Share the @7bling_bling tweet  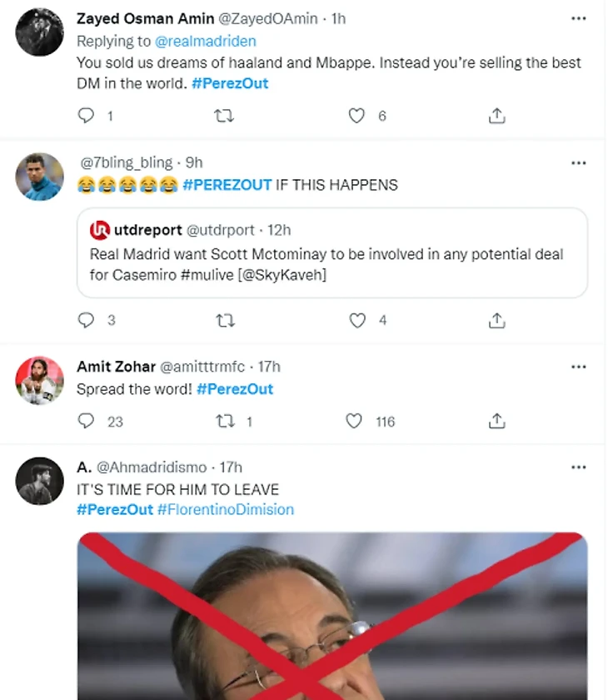coord(496,320)
